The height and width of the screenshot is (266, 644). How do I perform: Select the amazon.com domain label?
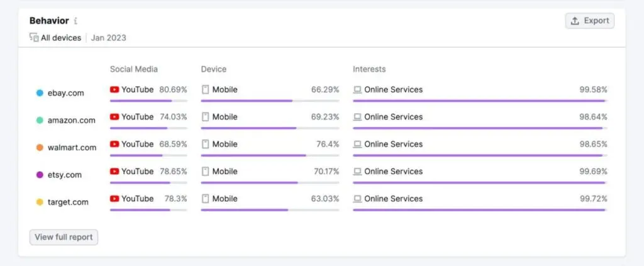[71, 120]
